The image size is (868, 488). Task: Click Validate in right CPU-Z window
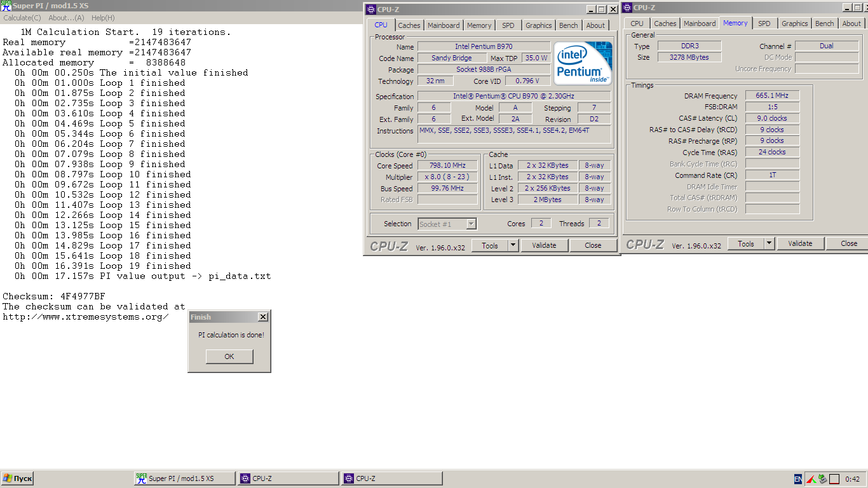point(800,243)
